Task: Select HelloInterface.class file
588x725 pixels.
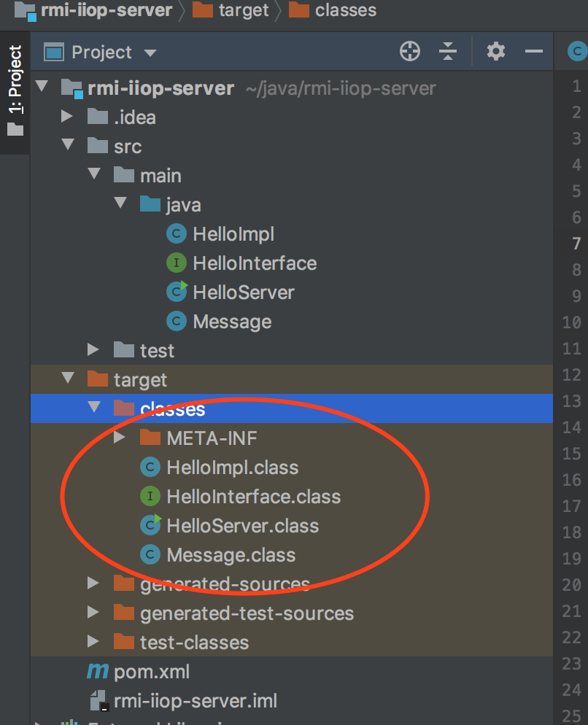Action: click(254, 497)
